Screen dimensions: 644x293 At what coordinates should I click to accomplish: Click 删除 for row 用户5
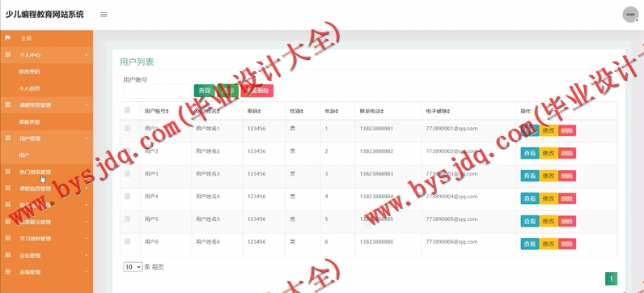567,221
